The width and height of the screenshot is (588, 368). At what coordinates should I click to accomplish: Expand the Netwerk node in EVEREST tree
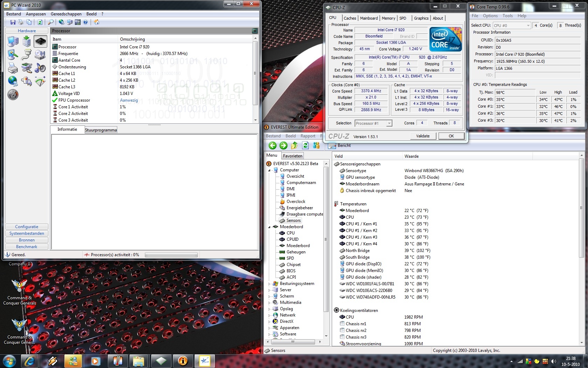(x=269, y=315)
